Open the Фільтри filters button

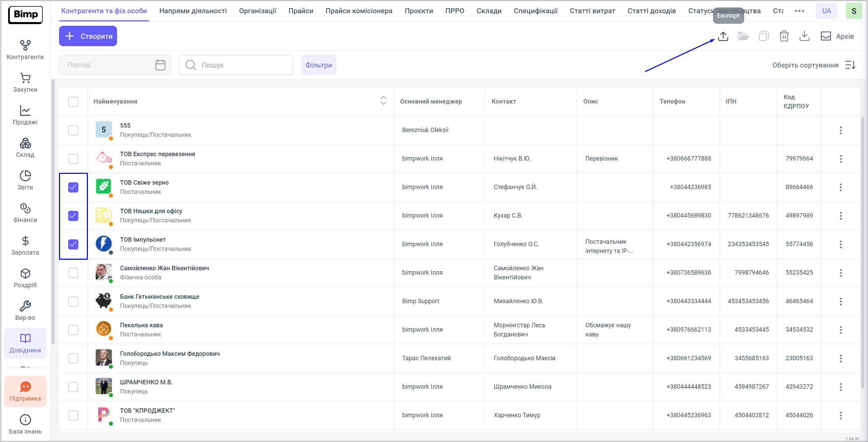pyautogui.click(x=319, y=65)
